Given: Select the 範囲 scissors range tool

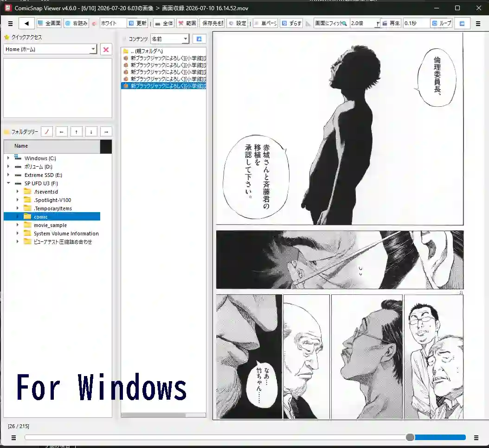Looking at the screenshot, I should [187, 23].
